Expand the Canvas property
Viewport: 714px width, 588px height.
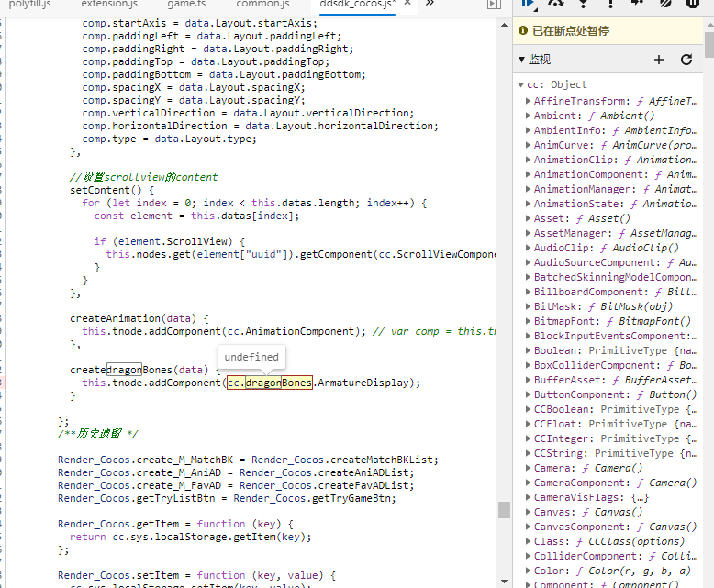click(x=528, y=512)
